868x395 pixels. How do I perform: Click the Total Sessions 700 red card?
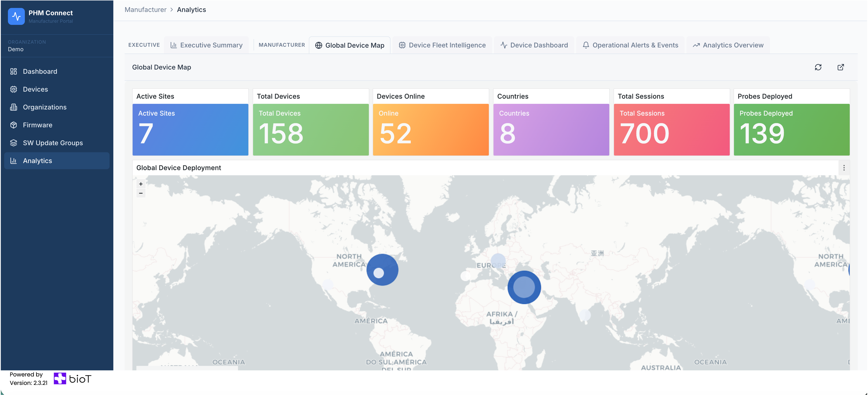[671, 130]
